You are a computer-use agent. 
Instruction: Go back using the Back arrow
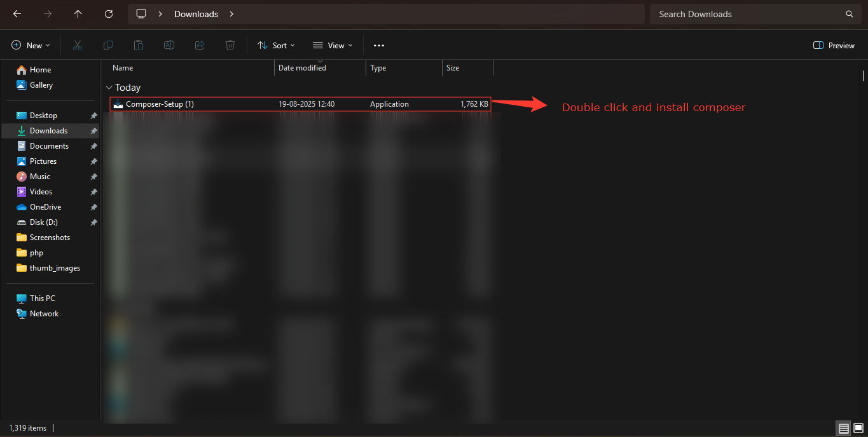point(17,14)
